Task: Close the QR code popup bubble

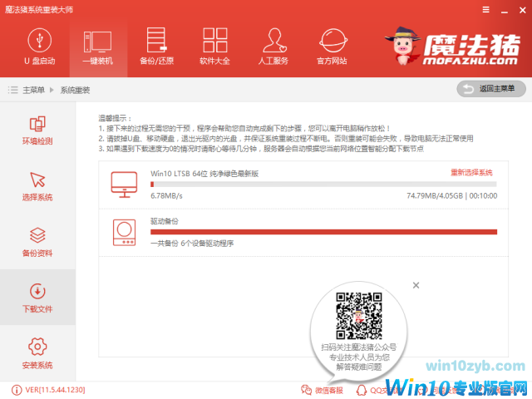Action: 416,285
